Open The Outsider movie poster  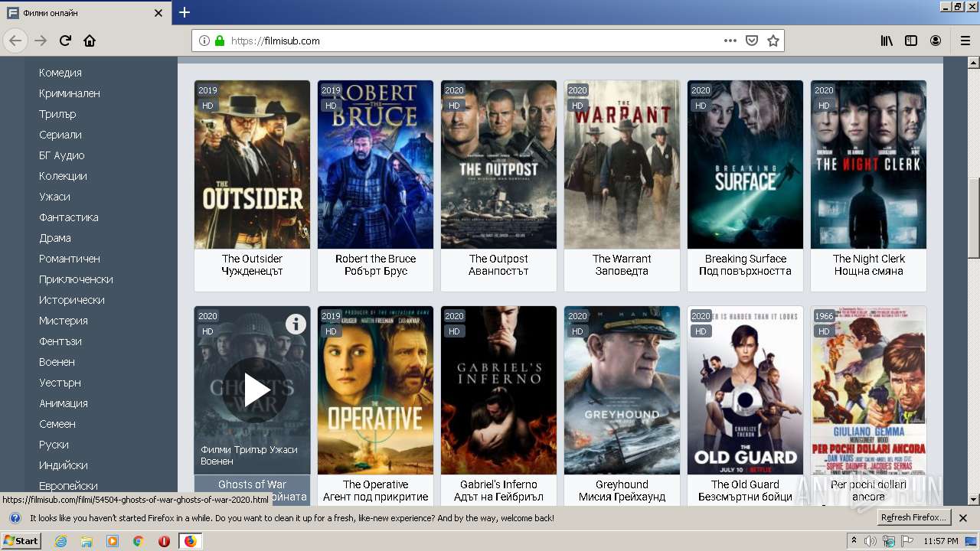[x=252, y=165]
